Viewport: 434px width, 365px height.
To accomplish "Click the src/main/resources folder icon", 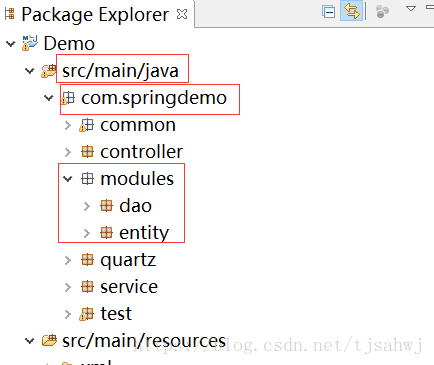I will tap(49, 340).
